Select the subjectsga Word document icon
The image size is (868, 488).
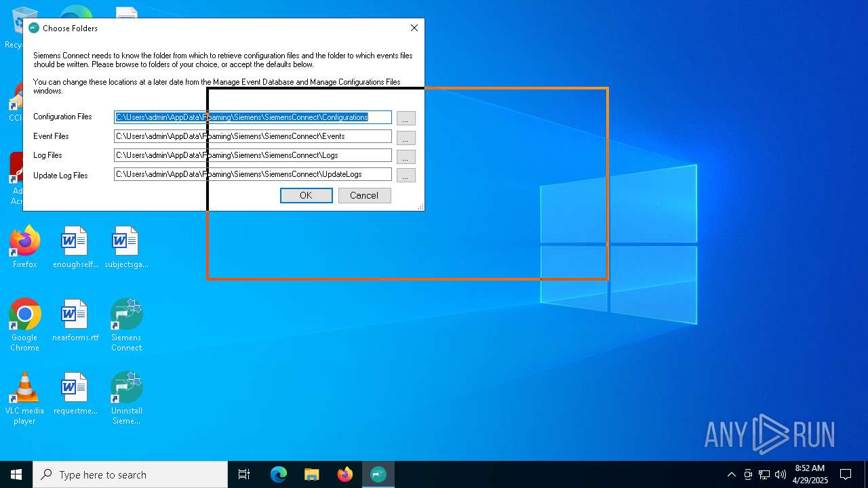click(x=127, y=247)
